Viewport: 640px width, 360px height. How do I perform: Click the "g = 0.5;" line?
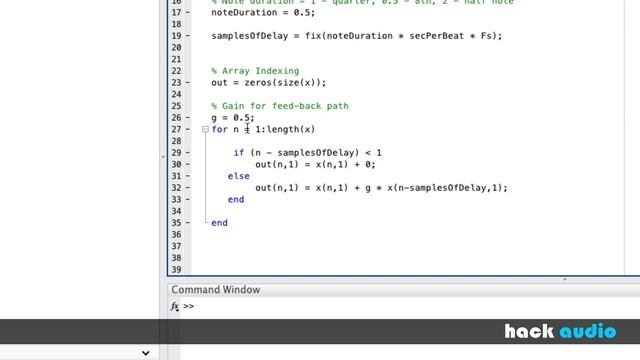tap(233, 118)
